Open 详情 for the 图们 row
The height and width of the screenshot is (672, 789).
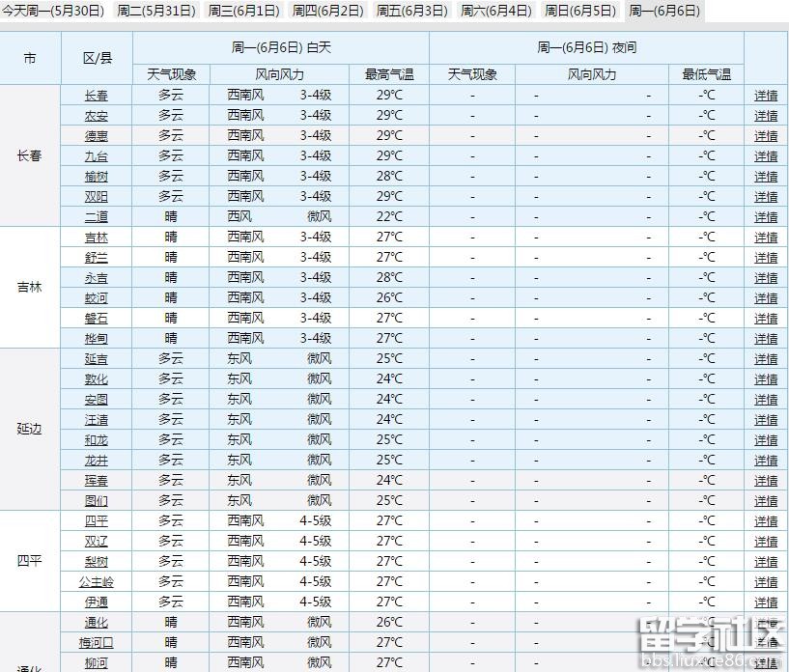[766, 501]
